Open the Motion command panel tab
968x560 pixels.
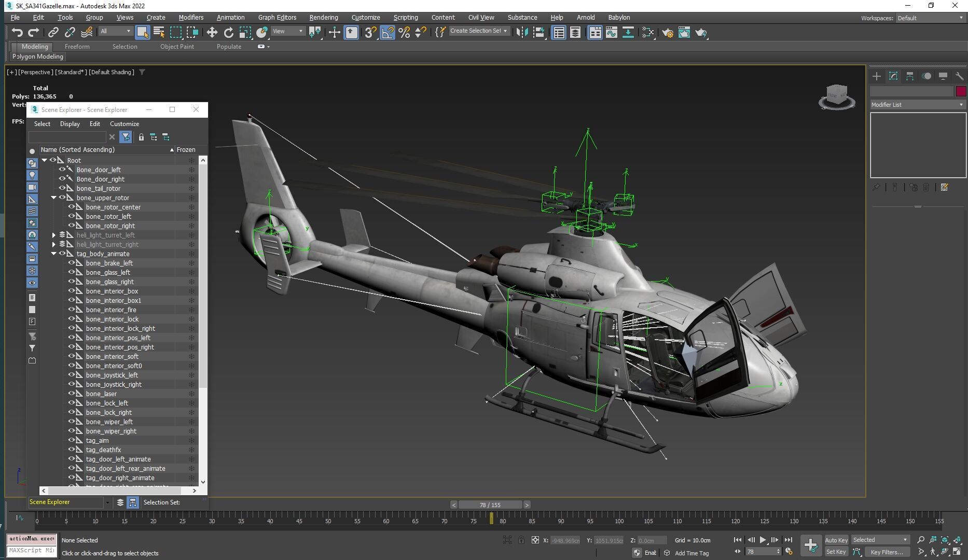click(x=926, y=76)
